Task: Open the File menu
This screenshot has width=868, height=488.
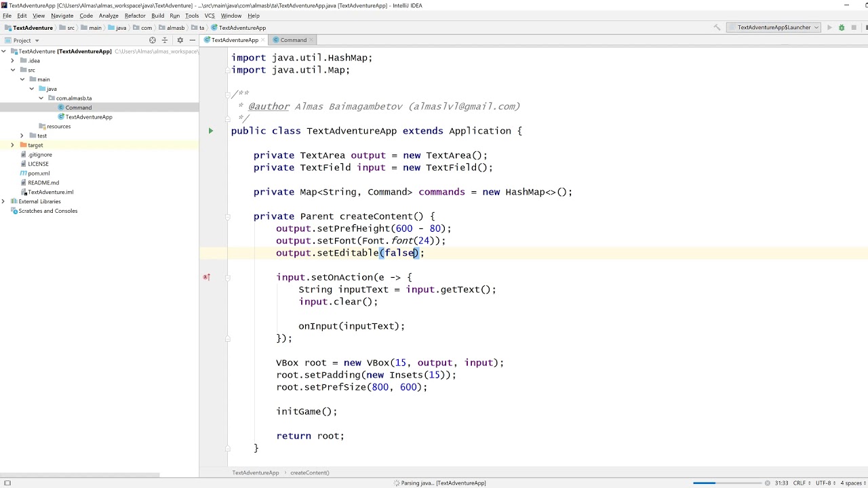Action: 7,16
